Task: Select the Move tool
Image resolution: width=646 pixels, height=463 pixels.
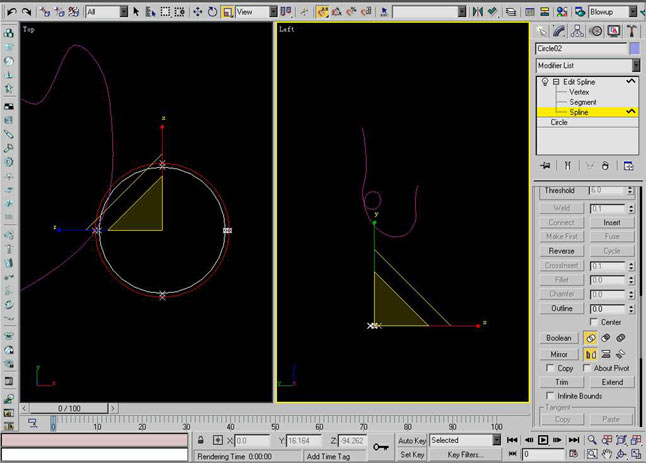Action: point(198,12)
